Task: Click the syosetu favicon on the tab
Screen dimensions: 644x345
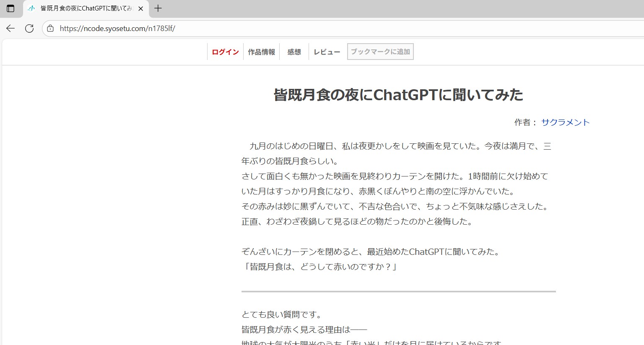Action: pos(31,8)
